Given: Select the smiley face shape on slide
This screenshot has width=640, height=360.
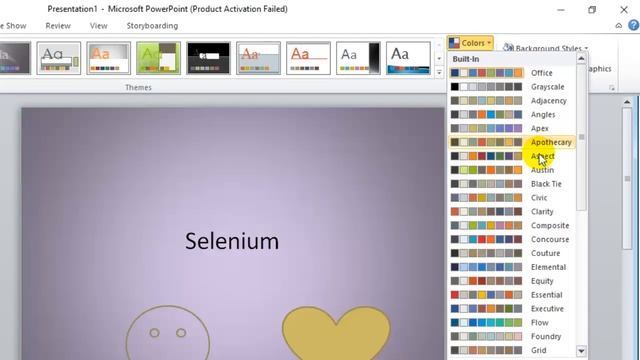Looking at the screenshot, I should tap(168, 333).
